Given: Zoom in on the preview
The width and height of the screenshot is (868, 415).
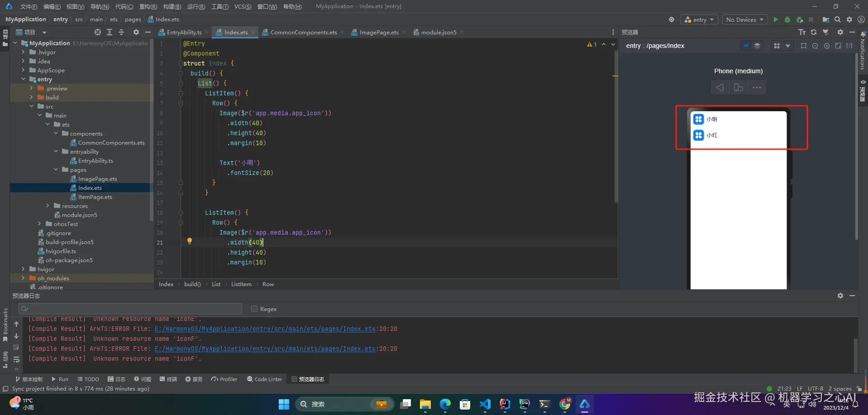Looking at the screenshot, I should [827, 46].
